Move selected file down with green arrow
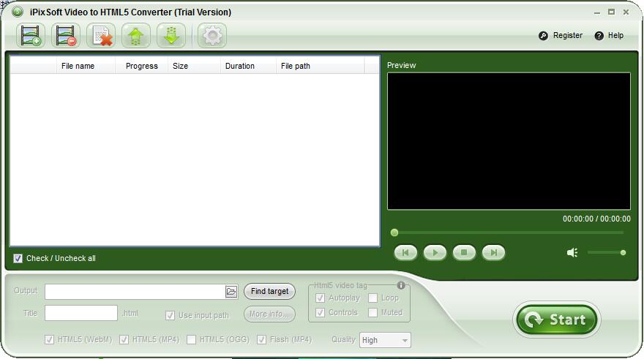 171,35
